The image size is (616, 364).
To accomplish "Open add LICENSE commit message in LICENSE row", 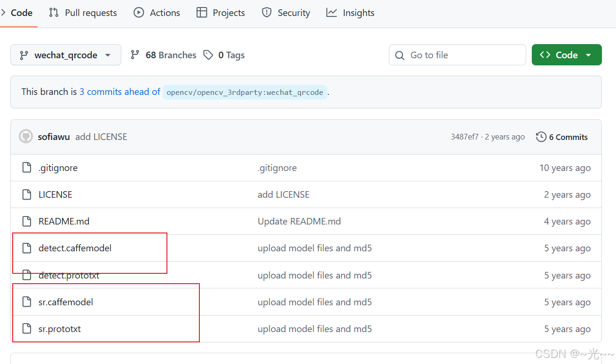I will click(x=284, y=194).
